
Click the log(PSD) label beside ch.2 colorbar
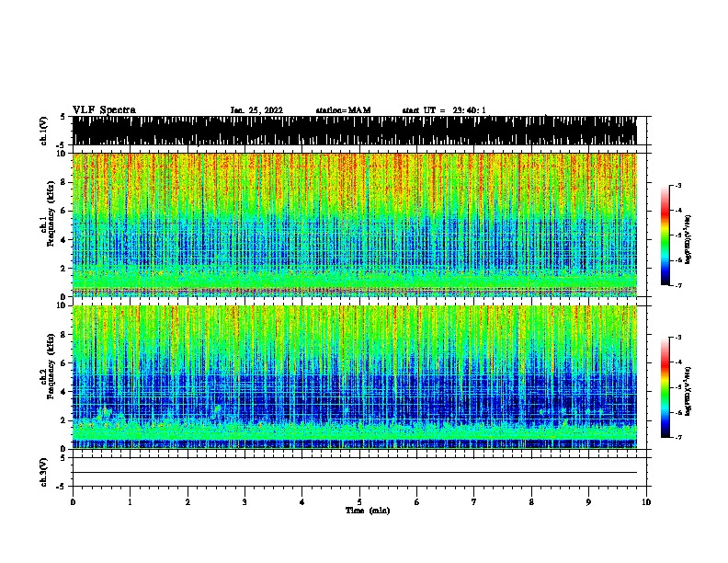pos(688,392)
